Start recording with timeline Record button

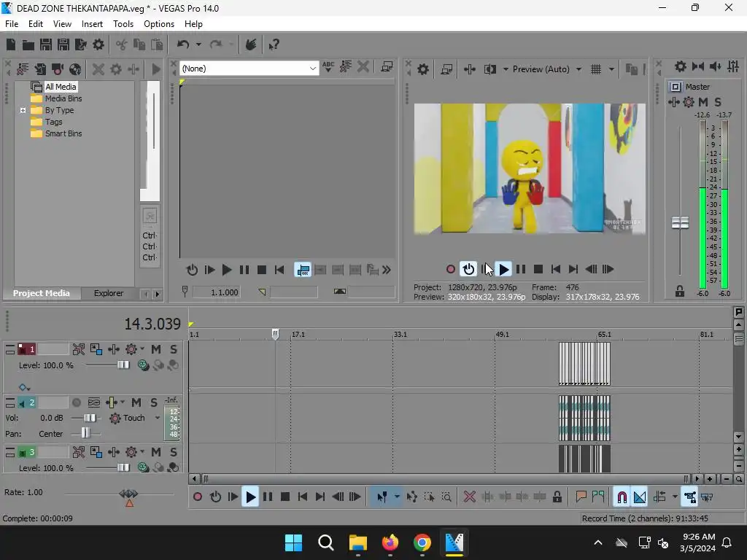pos(198,497)
